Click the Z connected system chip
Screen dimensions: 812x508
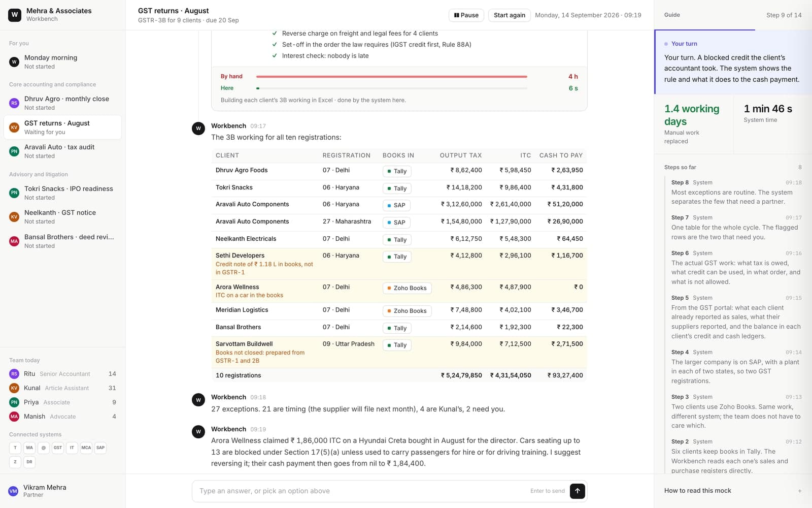point(15,462)
